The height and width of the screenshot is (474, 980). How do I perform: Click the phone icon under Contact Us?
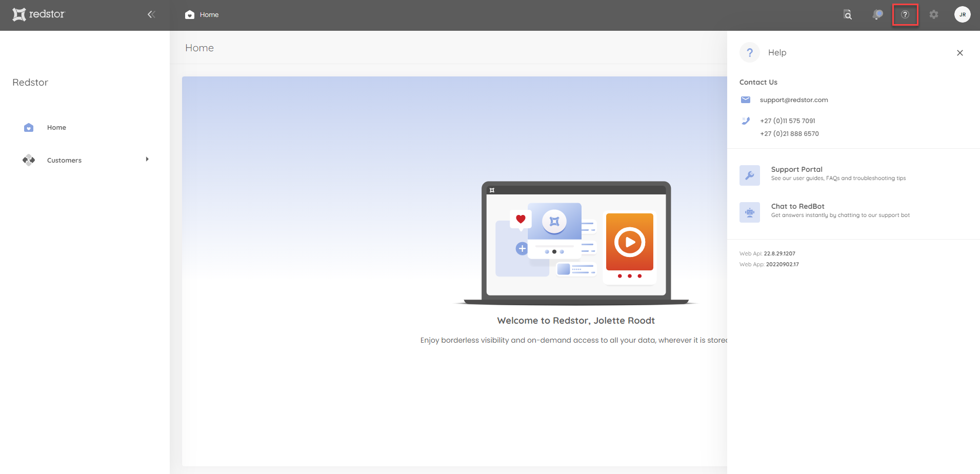click(x=746, y=121)
